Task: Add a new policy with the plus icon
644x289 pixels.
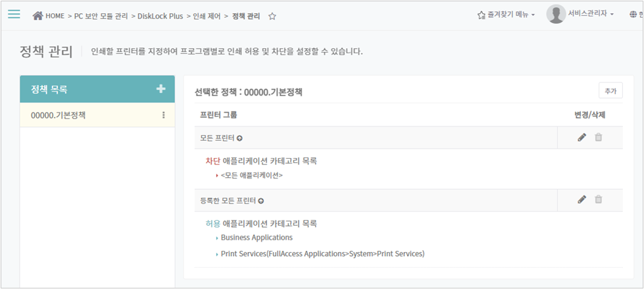Action: pyautogui.click(x=161, y=89)
